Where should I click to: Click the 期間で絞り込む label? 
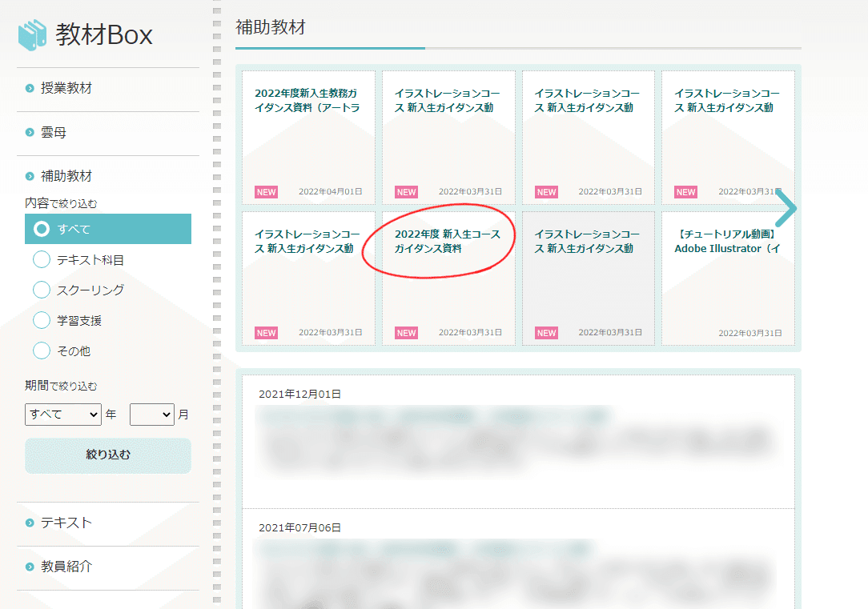[61, 386]
